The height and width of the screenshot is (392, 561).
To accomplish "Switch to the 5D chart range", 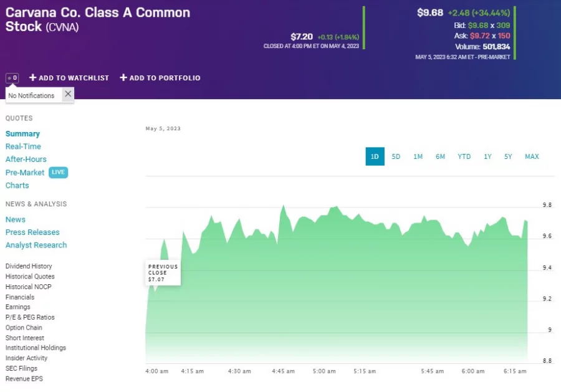I will (x=396, y=156).
